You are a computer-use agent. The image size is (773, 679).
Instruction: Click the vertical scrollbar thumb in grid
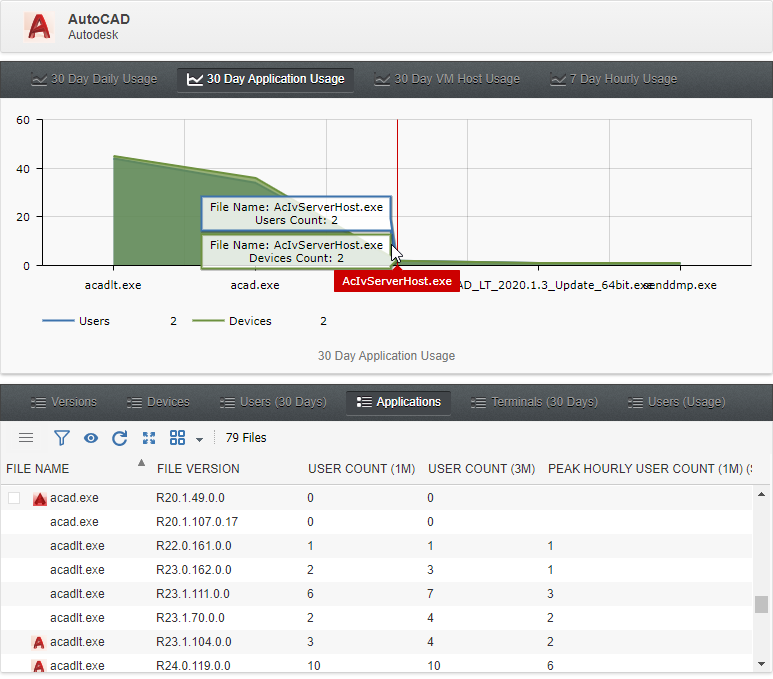tap(761, 605)
